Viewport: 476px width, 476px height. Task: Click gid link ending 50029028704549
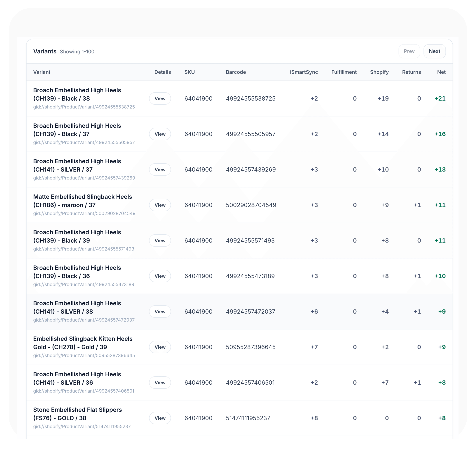(x=84, y=213)
